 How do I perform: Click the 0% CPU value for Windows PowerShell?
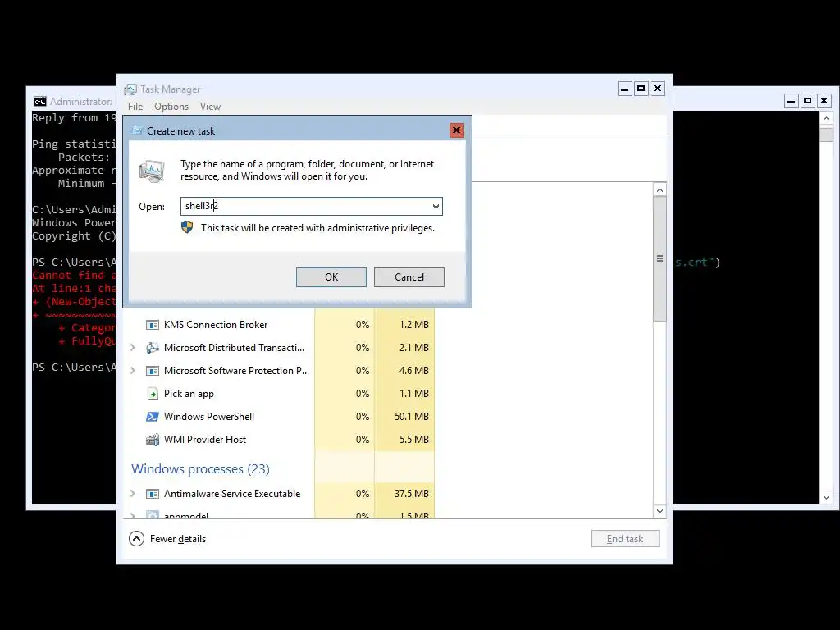pos(362,417)
